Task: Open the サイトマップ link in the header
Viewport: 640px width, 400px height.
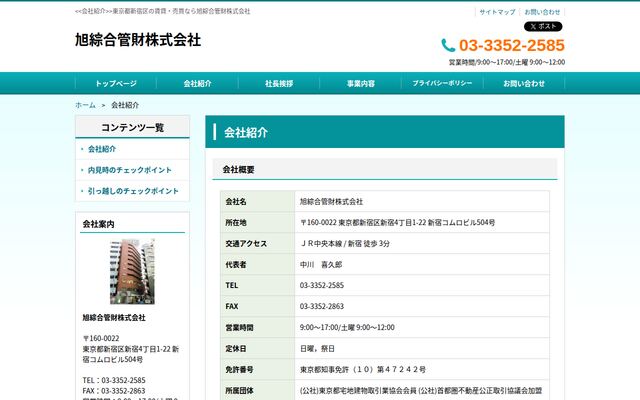Action: click(497, 12)
